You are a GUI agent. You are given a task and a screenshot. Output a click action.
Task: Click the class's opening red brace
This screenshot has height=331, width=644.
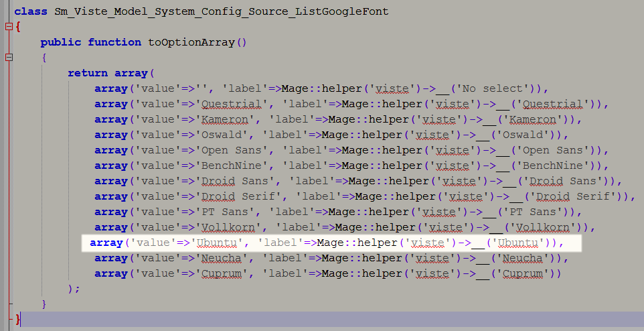coord(18,27)
